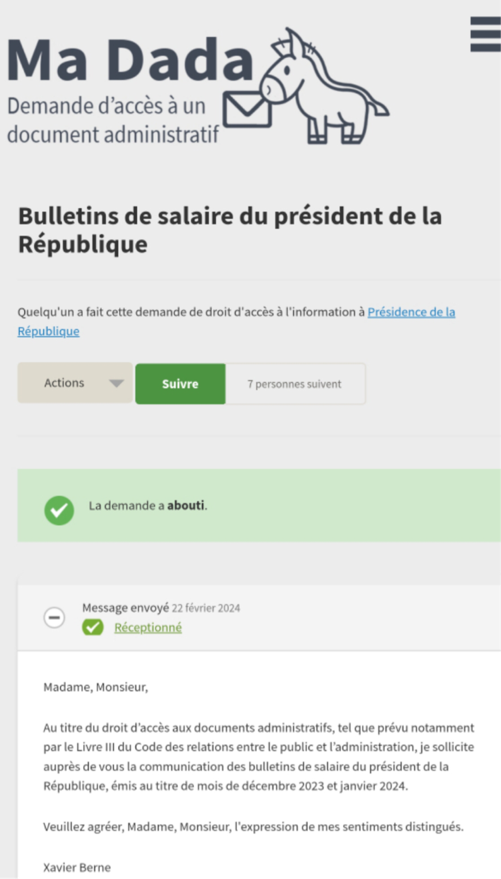This screenshot has height=879, width=501.
Task: Click the Xavier Berne signature
Action: [x=77, y=867]
